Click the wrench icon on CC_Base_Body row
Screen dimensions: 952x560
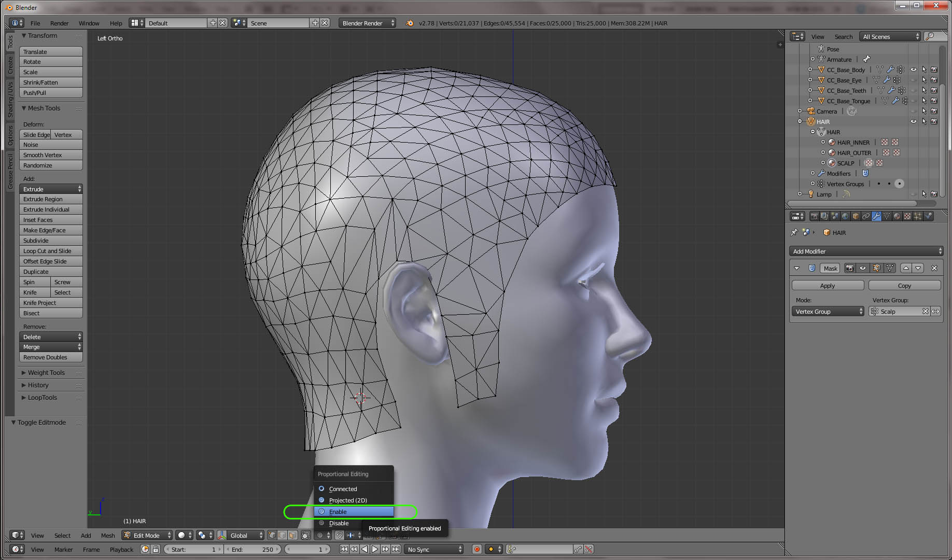[x=890, y=69]
